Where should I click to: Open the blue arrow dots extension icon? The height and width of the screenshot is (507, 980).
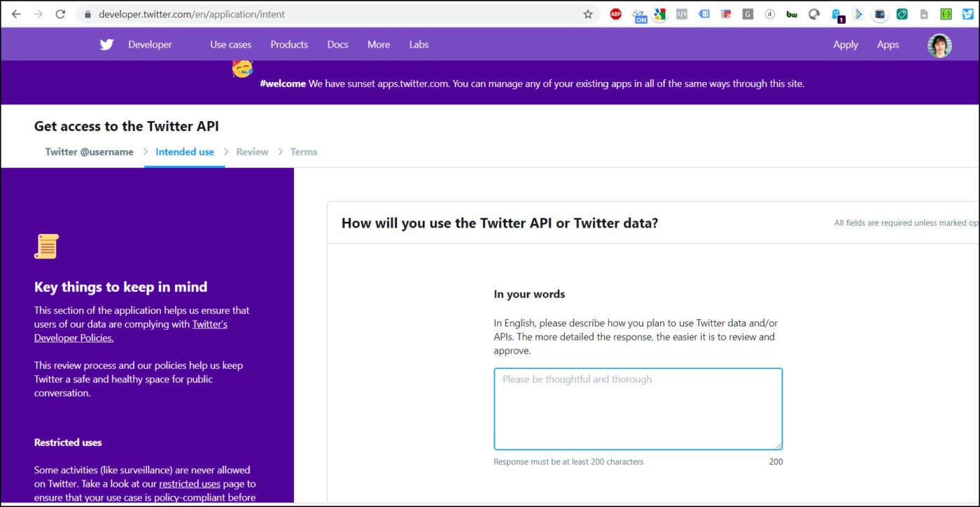[x=858, y=14]
